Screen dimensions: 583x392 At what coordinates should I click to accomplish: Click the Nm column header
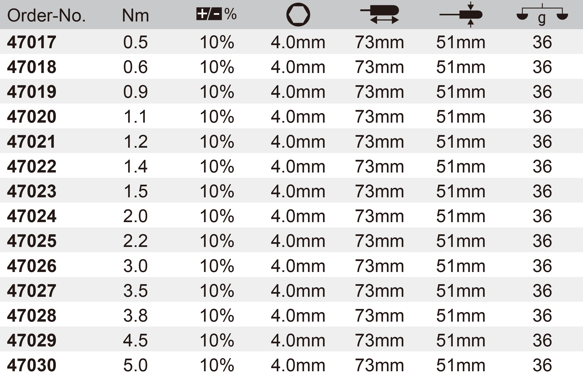pos(135,16)
